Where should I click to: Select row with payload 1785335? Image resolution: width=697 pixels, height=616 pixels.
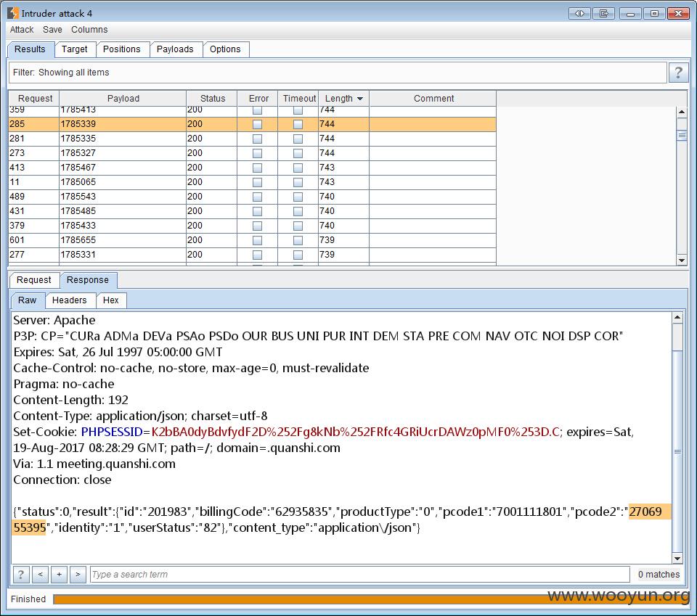coord(252,139)
